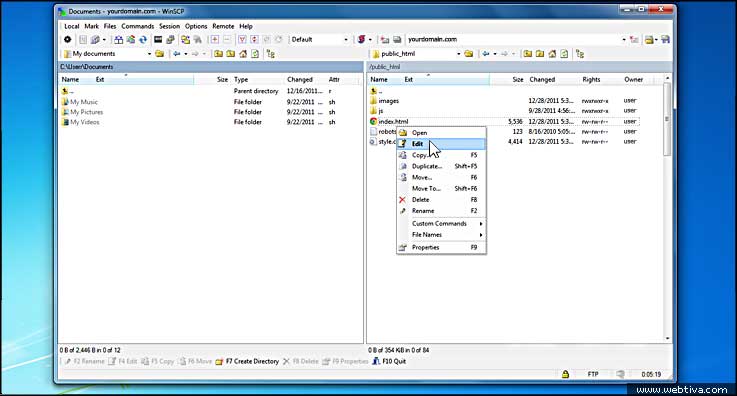
Task: Go to local home directory icon
Action: coord(243,54)
